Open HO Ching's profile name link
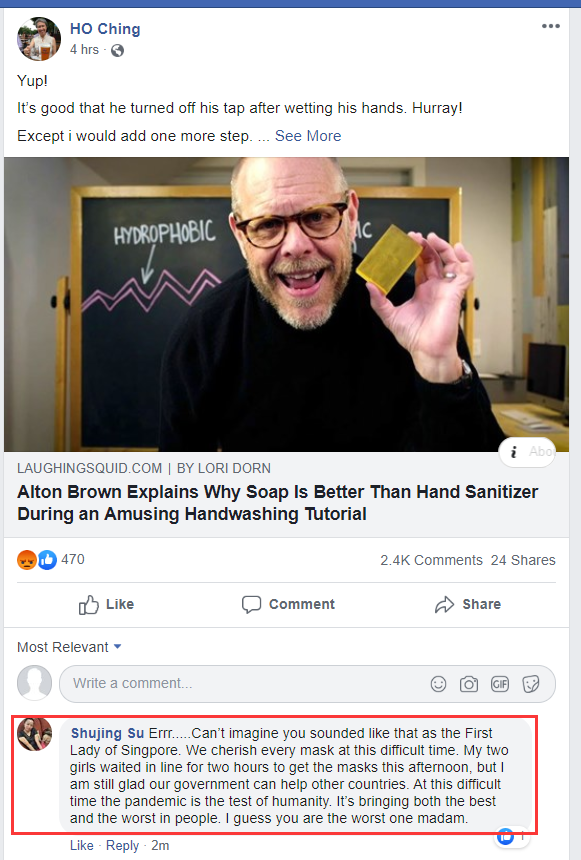581x860 pixels. (x=105, y=29)
